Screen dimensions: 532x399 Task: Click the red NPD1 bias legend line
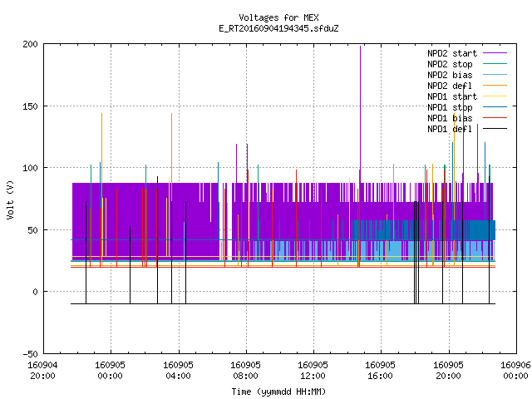click(x=495, y=118)
